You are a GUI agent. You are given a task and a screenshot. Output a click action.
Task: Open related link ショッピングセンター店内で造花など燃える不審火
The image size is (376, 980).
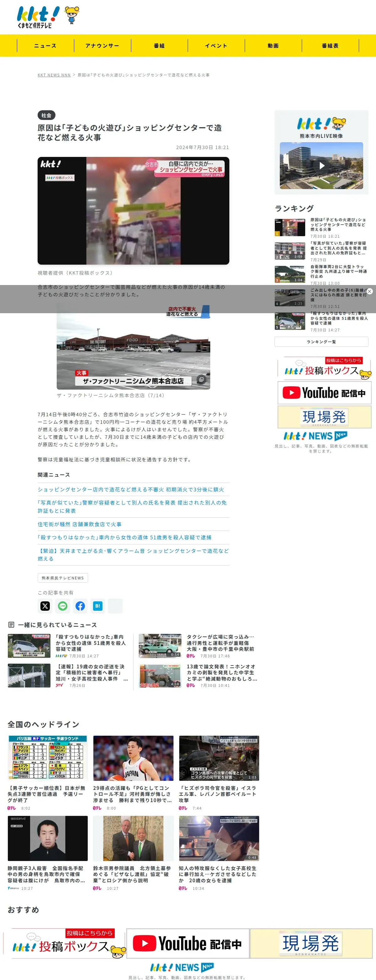point(131,490)
